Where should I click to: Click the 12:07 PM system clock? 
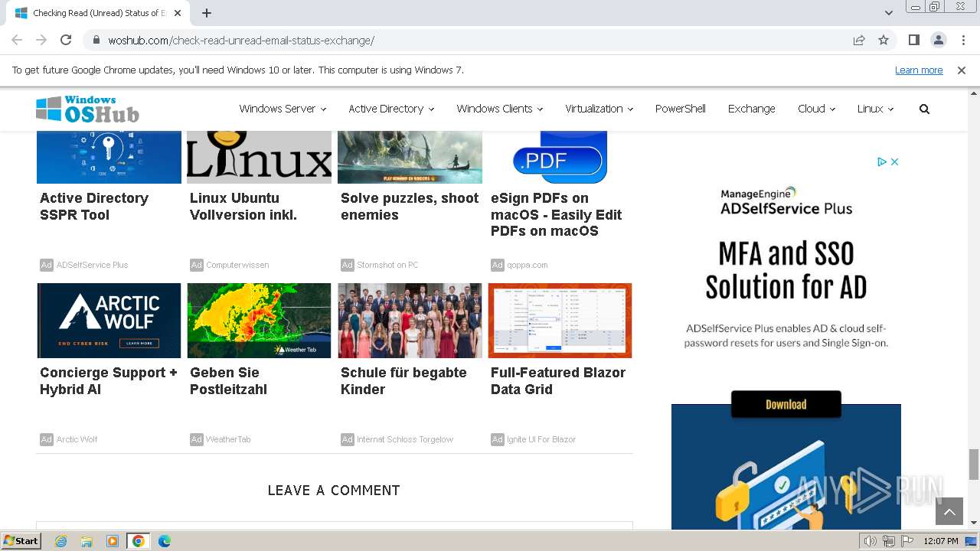coord(941,541)
